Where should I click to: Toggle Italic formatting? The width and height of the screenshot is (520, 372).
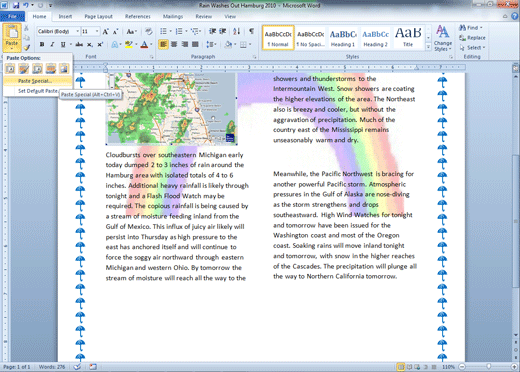pyautogui.click(x=52, y=44)
